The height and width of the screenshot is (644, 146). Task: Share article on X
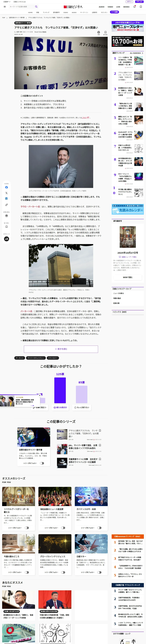coord(7,193)
